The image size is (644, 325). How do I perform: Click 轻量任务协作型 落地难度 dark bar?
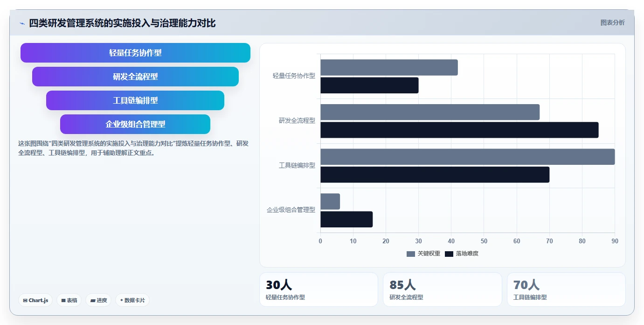click(x=369, y=85)
